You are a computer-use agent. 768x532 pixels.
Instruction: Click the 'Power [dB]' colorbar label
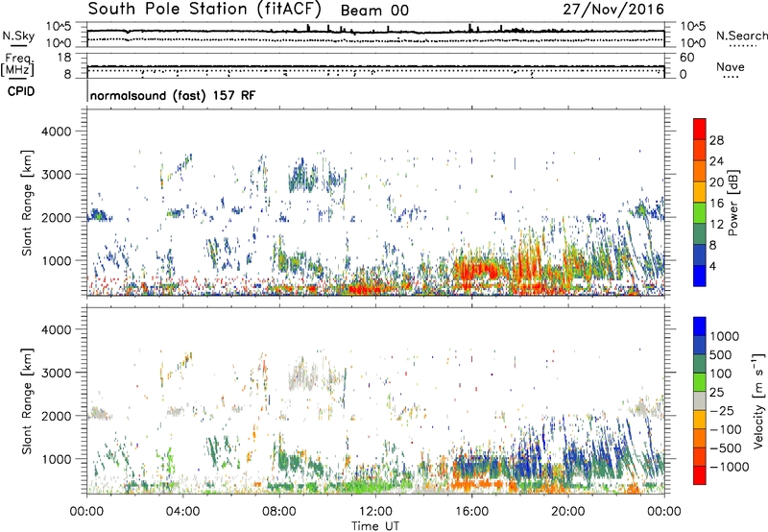point(732,203)
